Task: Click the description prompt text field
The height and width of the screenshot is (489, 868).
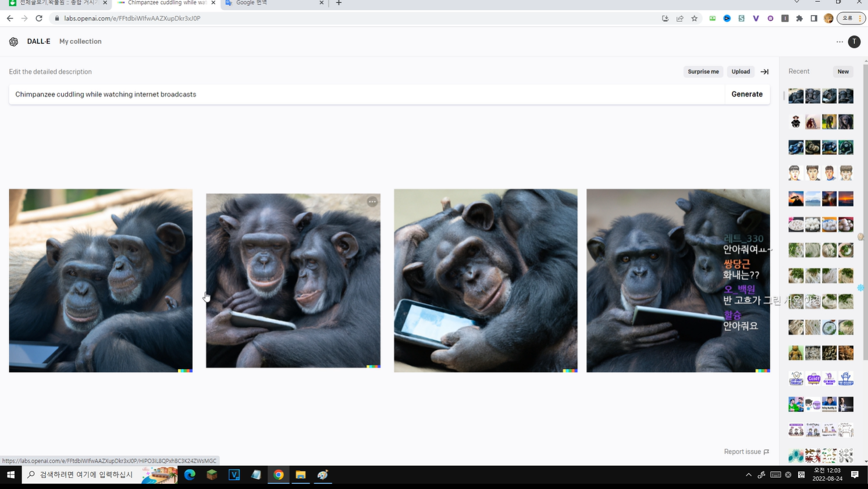Action: (x=367, y=94)
